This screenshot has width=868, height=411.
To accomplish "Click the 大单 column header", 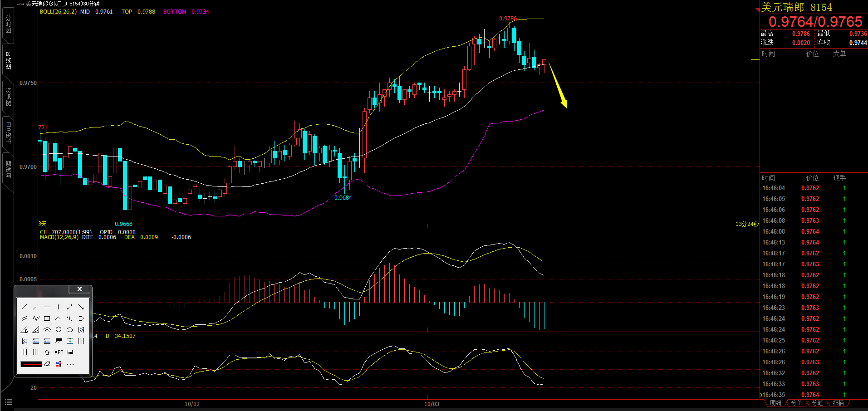I will (839, 54).
